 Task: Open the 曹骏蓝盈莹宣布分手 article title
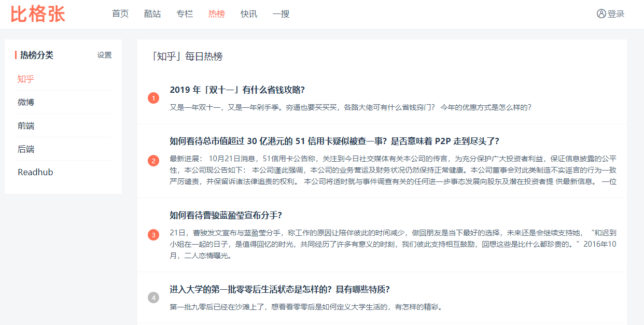point(226,215)
